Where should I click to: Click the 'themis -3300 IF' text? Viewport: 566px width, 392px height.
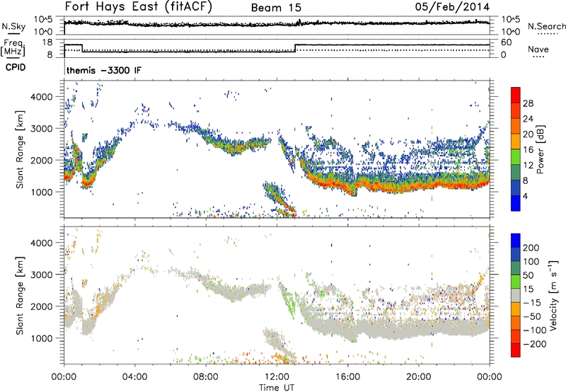pyautogui.click(x=104, y=70)
